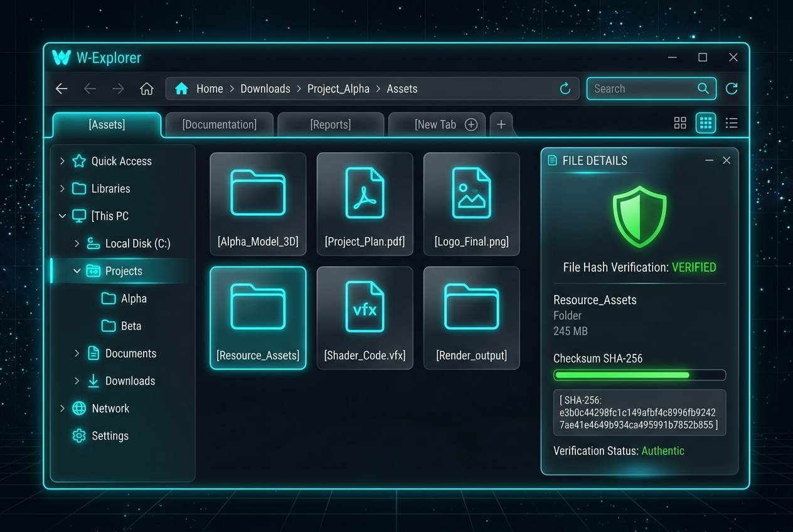793x532 pixels.
Task: Select the Beta folder in the sidebar
Action: coord(122,326)
